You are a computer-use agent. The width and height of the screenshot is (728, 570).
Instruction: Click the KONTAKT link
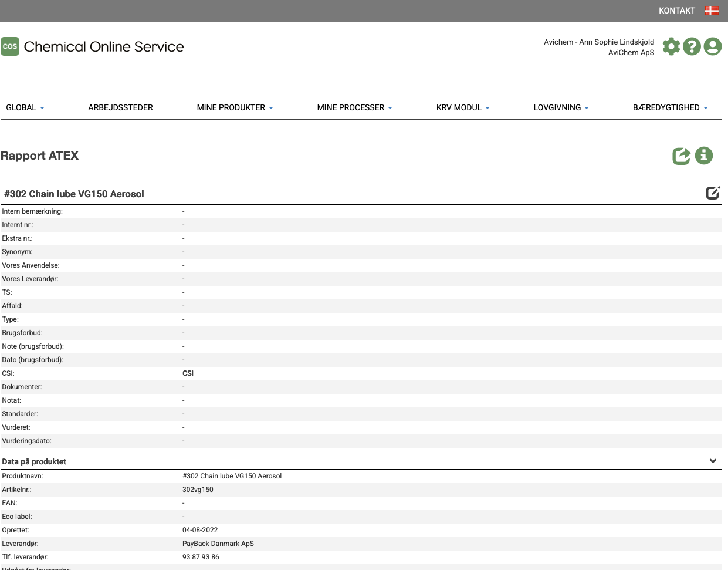676,11
